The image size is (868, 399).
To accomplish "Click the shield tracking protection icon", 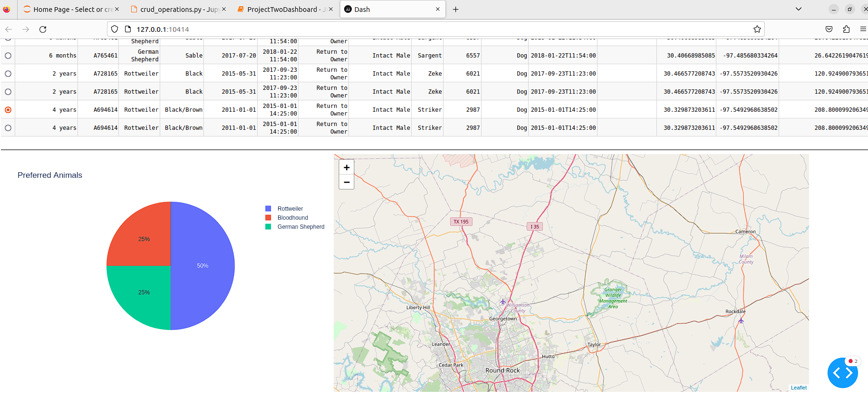I will (x=115, y=29).
